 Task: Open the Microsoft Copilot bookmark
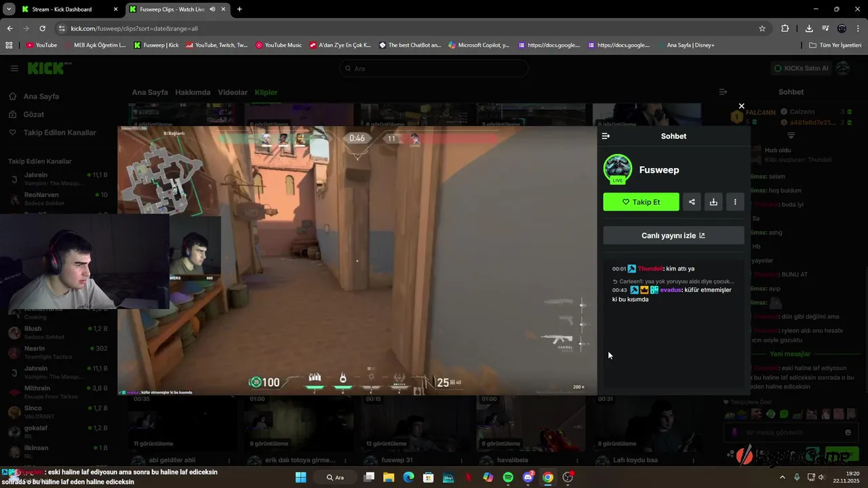[x=478, y=45]
